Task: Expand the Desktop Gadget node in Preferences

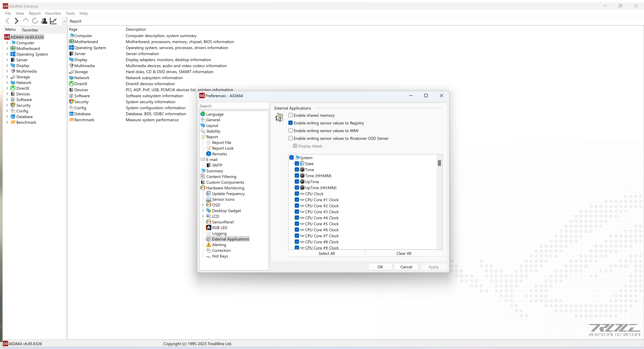Action: (203, 211)
